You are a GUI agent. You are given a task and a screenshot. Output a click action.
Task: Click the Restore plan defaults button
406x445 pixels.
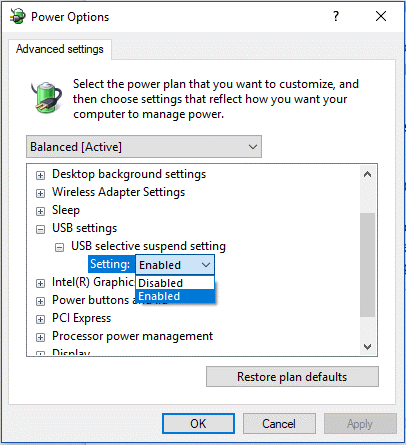pos(292,377)
